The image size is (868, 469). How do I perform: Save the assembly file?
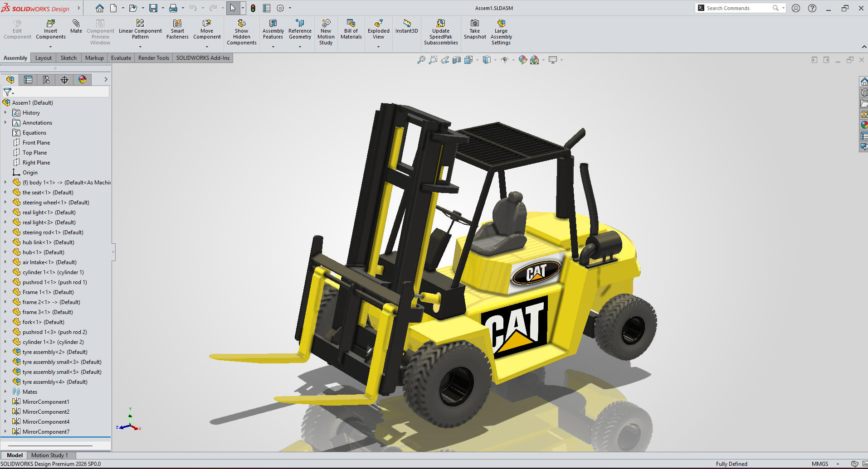coord(153,8)
